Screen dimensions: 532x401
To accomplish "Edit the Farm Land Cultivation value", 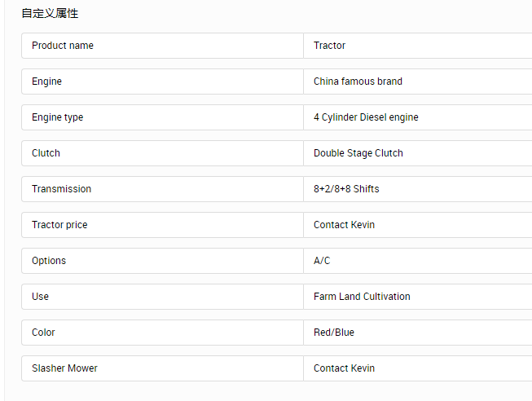I will [x=418, y=297].
